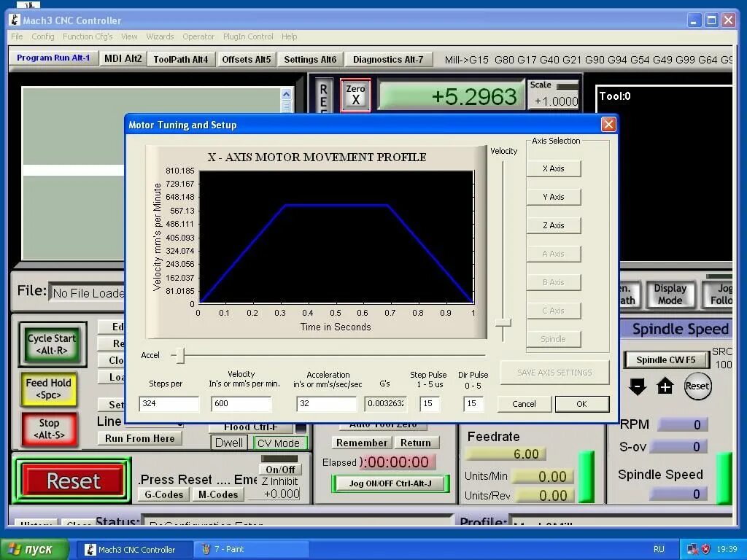This screenshot has height=560, width=747.
Task: Click the Steps per input field
Action: [169, 404]
